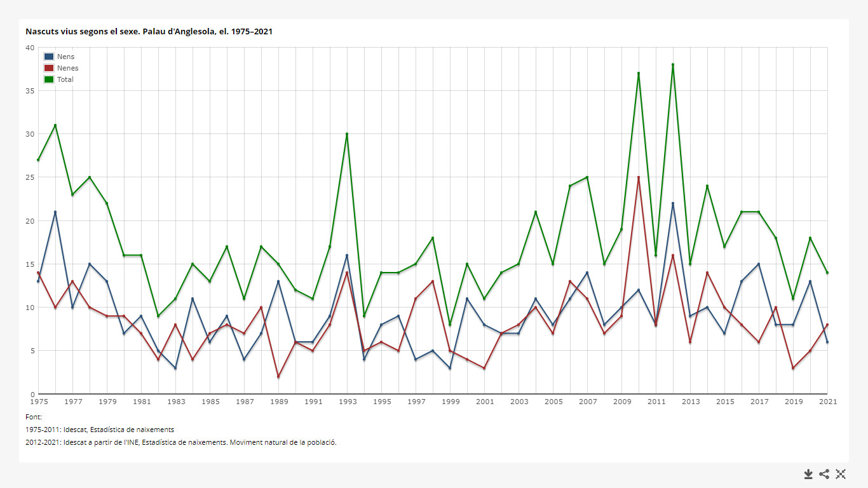Click the Nenes peak point at 2010
This screenshot has width=868, height=488.
coord(638,177)
